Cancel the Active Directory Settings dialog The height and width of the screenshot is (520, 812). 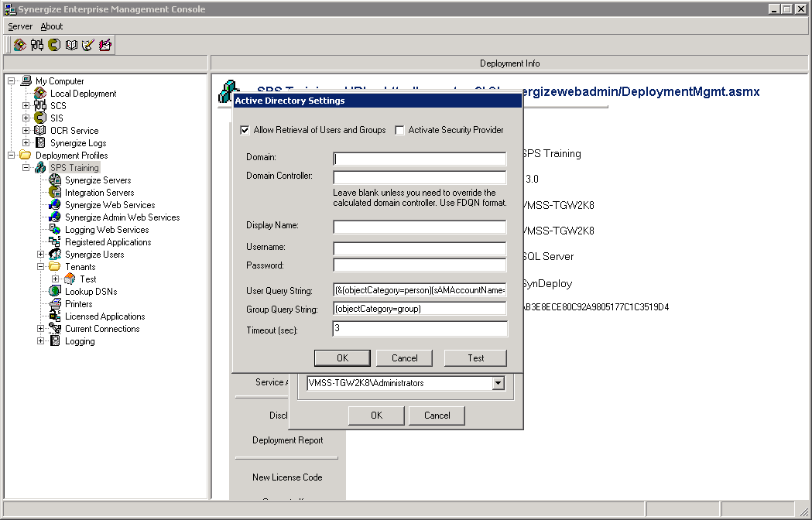[404, 358]
